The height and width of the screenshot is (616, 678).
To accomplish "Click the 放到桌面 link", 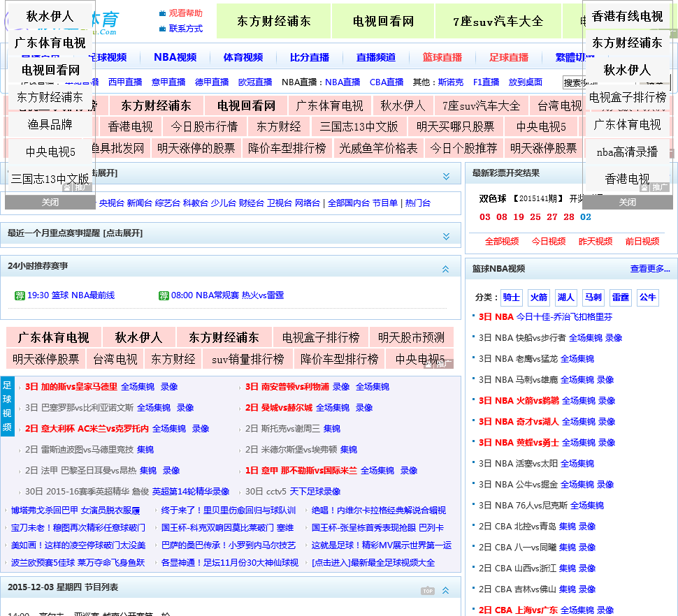I will [526, 82].
